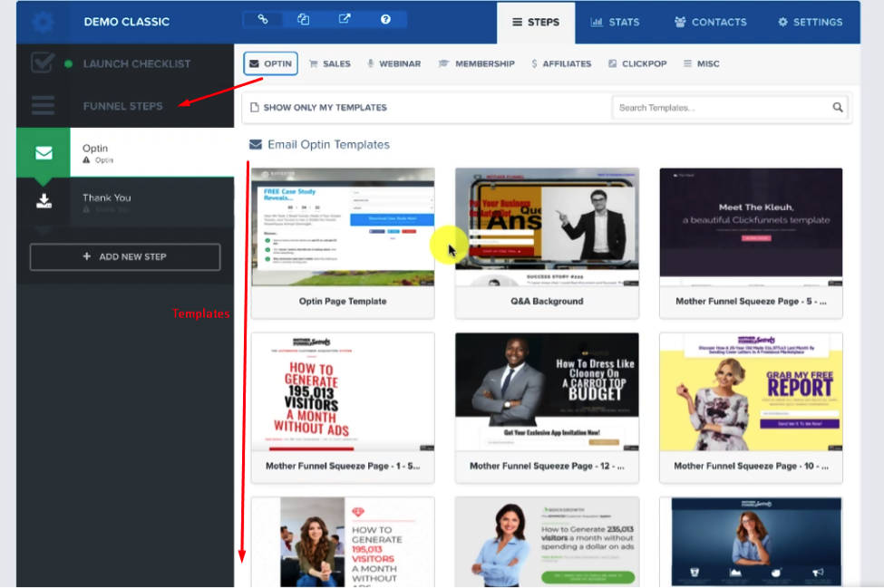Click the gear logo icon beside Demo Classic
This screenshot has width=884, height=588.
pyautogui.click(x=43, y=22)
